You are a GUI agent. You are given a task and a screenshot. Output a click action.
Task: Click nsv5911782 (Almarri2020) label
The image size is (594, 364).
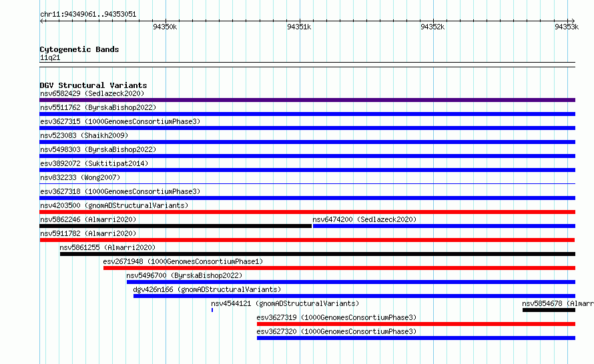[88, 233]
